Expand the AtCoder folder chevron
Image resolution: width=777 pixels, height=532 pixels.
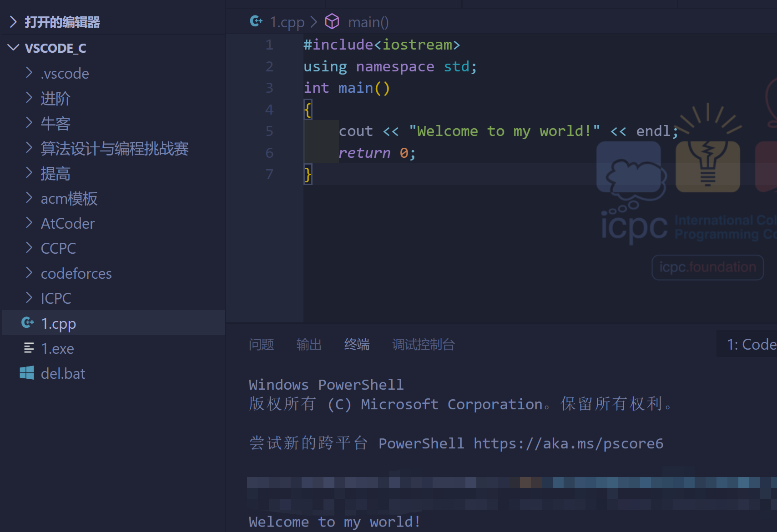pos(29,223)
